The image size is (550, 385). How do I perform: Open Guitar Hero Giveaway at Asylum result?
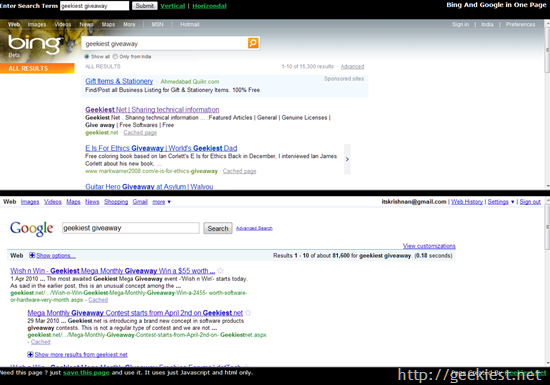pos(149,187)
